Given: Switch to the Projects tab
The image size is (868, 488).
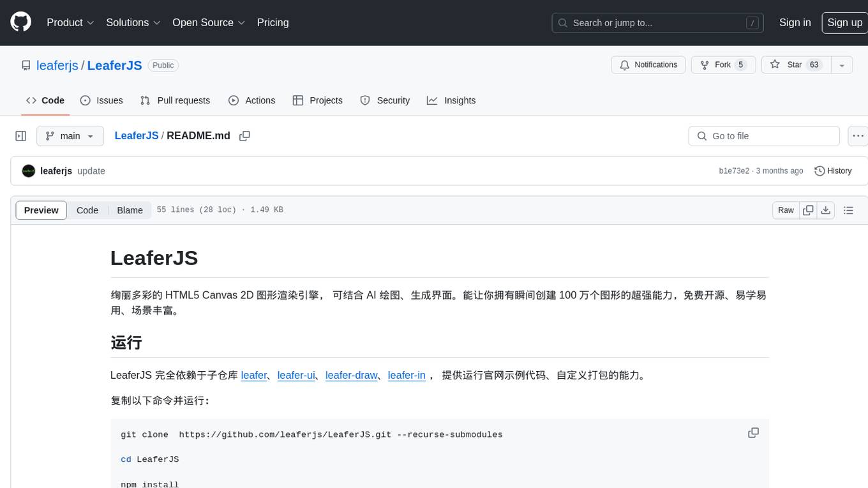Looking at the screenshot, I should click(317, 100).
